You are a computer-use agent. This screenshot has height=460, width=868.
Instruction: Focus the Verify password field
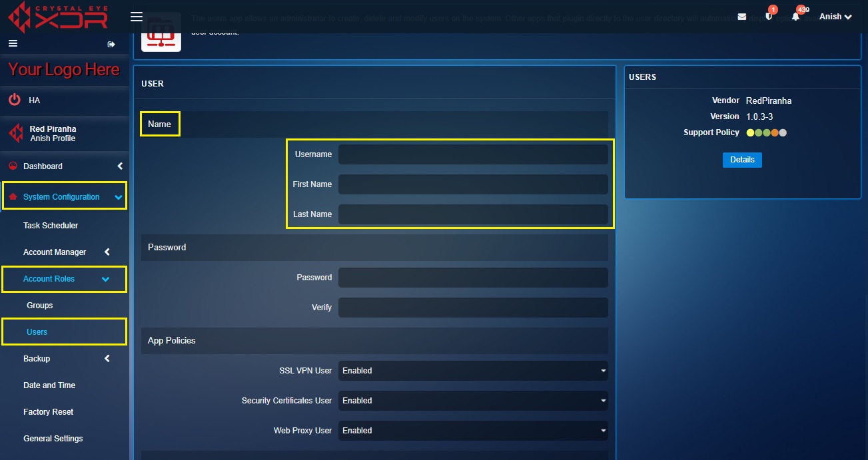click(473, 308)
